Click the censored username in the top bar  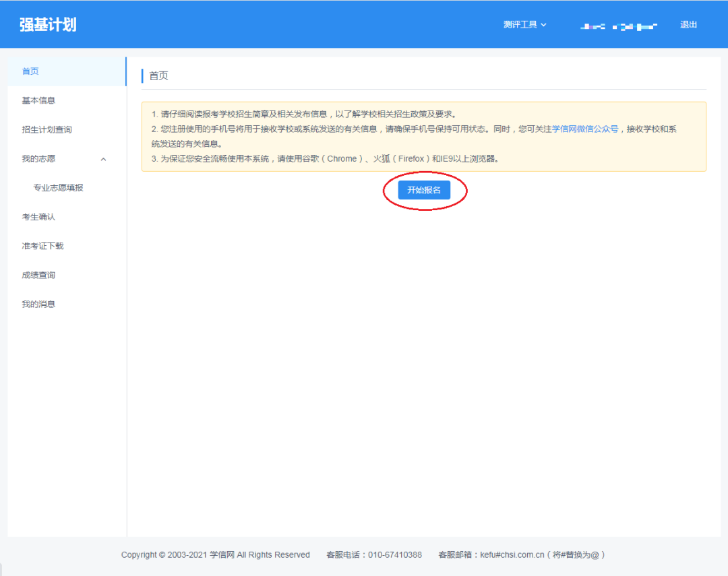coord(618,24)
